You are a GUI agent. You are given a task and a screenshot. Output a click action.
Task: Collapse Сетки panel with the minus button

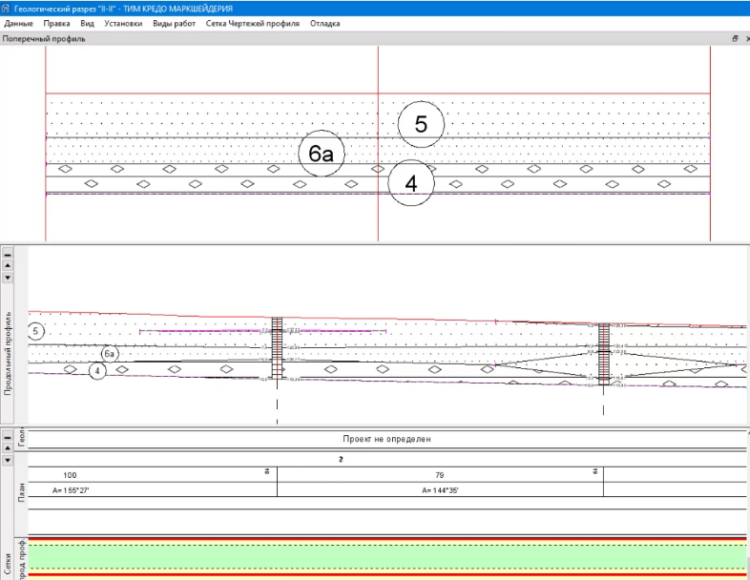(x=8, y=439)
